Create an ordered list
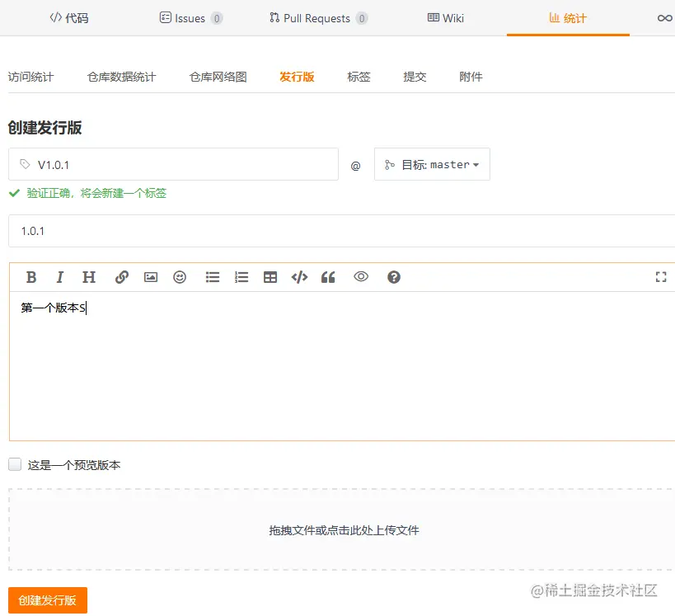This screenshot has height=616, width=675. pos(241,277)
